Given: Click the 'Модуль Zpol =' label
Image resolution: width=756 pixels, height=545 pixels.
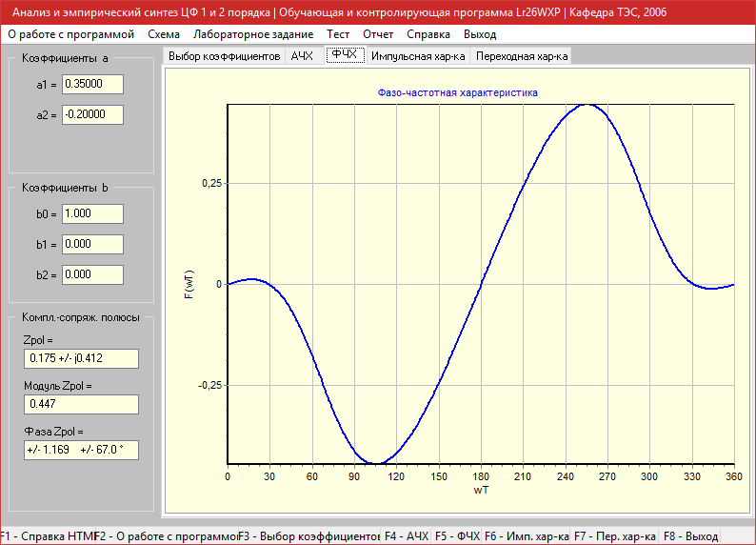Looking at the screenshot, I should click(58, 386).
